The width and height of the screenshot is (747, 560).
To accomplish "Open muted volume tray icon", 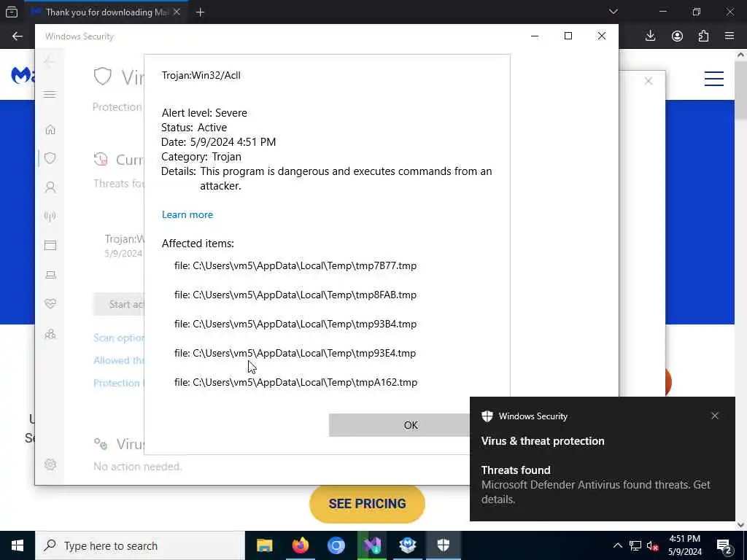I will point(652,545).
